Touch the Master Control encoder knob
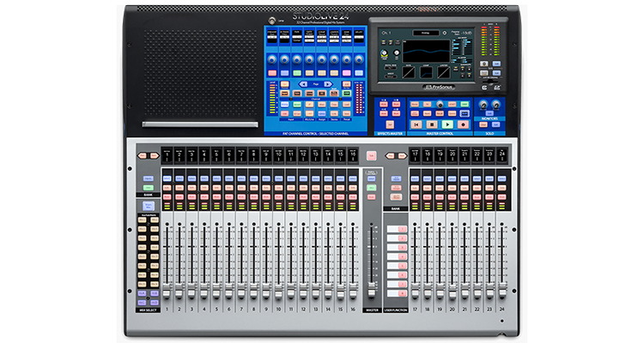This screenshot has height=343, width=644. 440,105
